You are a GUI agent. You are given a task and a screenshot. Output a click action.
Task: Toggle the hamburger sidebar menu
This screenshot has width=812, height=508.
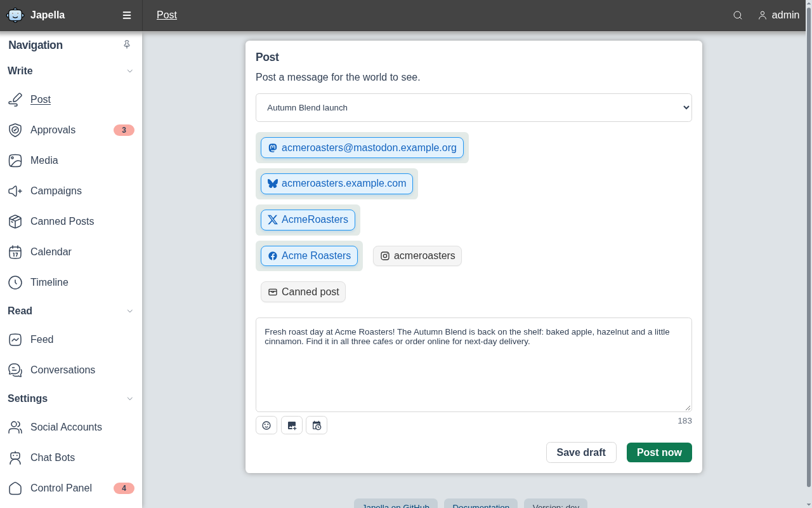(127, 15)
